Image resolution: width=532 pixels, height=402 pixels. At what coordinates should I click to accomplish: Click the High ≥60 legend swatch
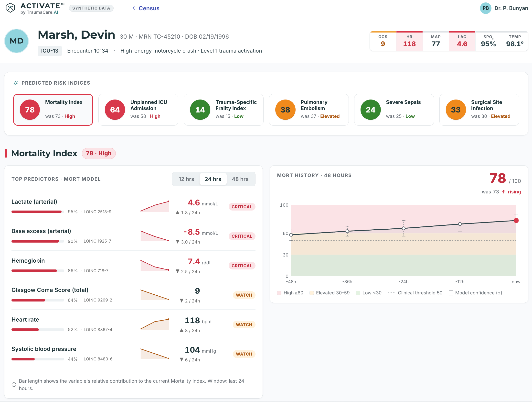coord(279,293)
